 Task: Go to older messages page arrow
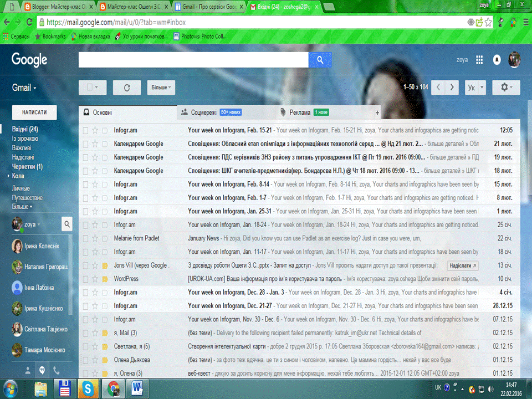tap(452, 87)
